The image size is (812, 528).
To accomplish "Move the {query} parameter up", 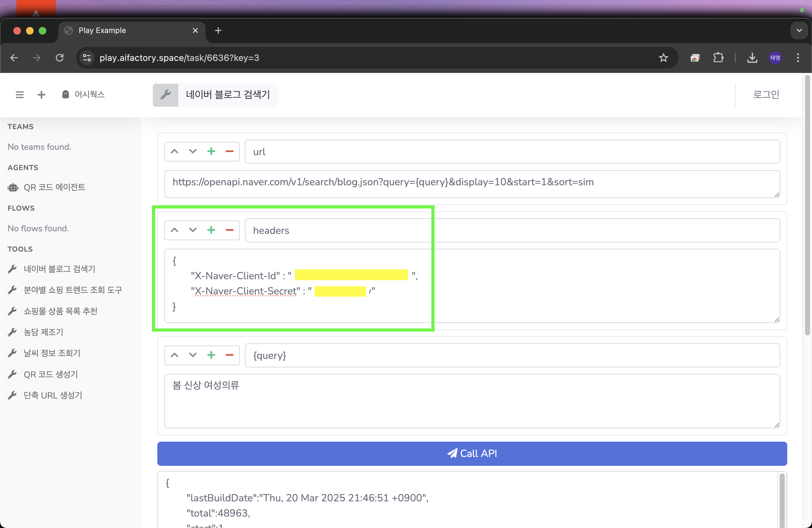I will pos(174,355).
